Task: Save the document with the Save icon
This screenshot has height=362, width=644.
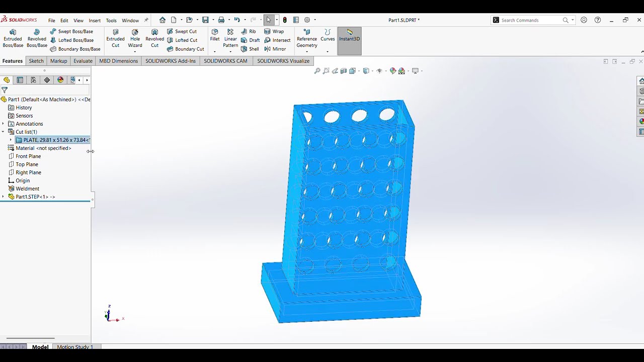Action: click(205, 20)
